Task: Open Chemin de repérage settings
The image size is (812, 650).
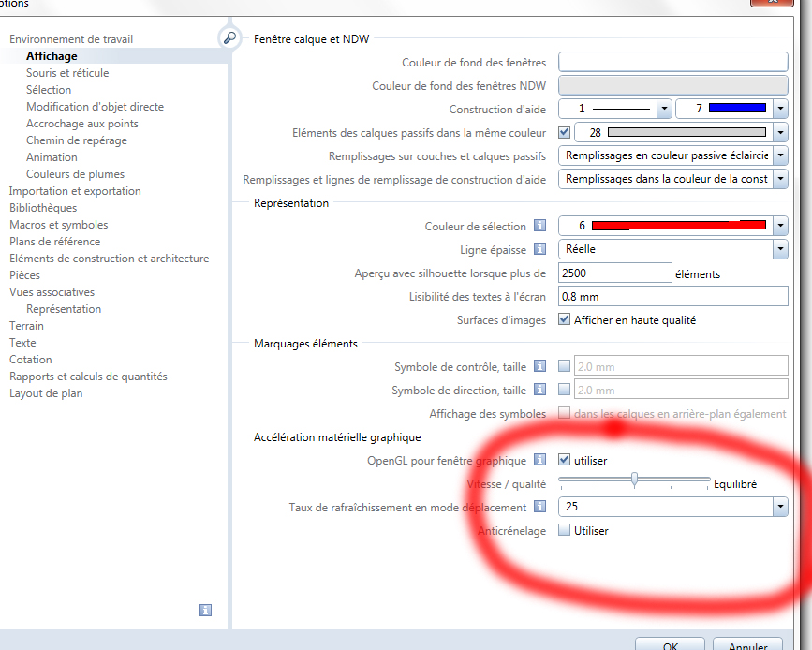Action: point(77,140)
